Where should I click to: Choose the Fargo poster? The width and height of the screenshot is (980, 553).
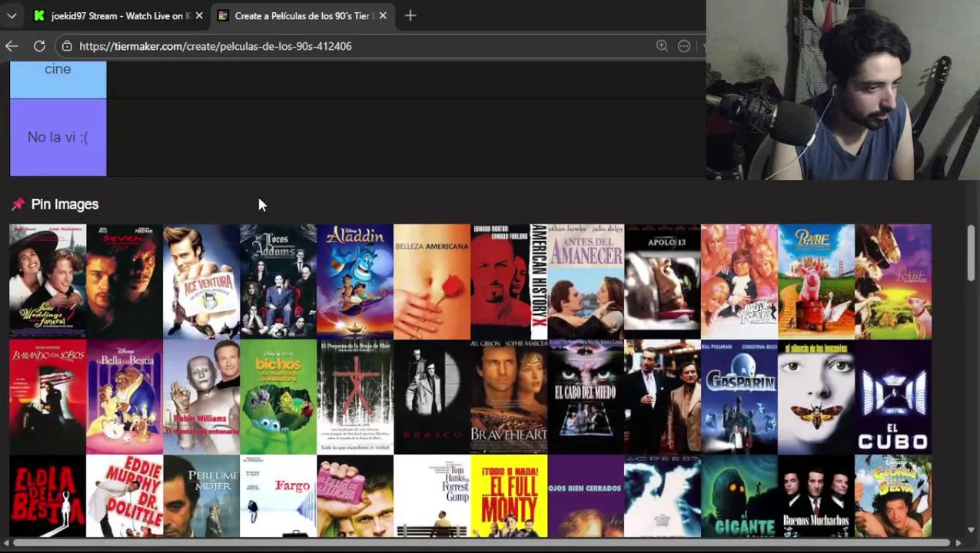click(x=278, y=496)
